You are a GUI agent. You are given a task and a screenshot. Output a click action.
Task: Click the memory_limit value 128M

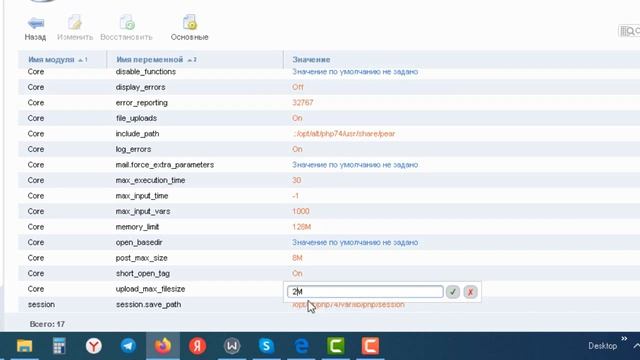[302, 227]
